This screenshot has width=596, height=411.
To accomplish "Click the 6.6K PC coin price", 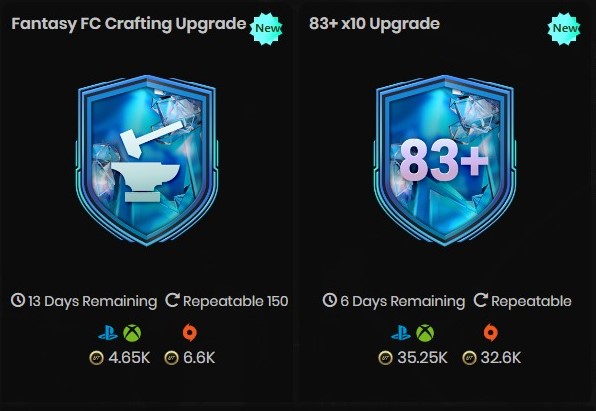I will [x=199, y=358].
